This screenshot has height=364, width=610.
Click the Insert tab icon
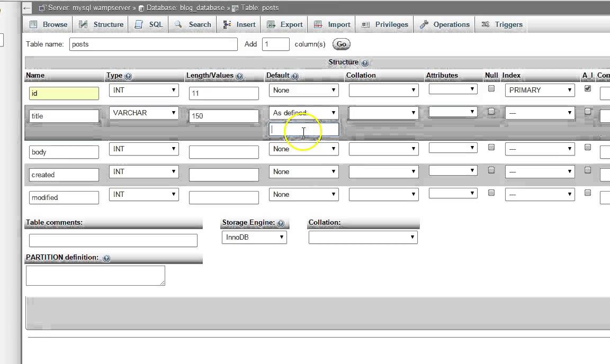[227, 24]
